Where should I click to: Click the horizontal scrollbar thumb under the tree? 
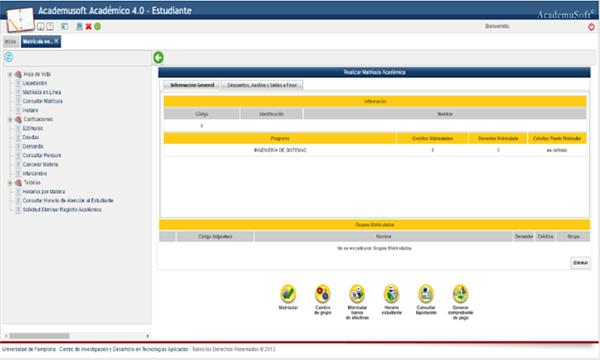point(39,336)
